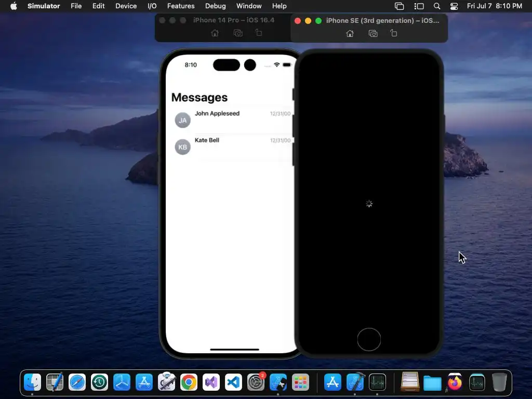Image resolution: width=532 pixels, height=399 pixels.
Task: Tap the JA avatar circle
Action: point(182,120)
